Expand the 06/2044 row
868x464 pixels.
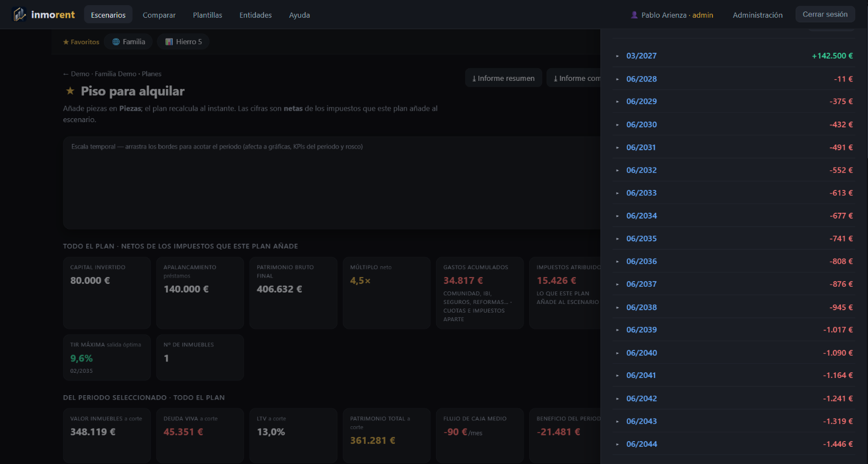point(733,444)
